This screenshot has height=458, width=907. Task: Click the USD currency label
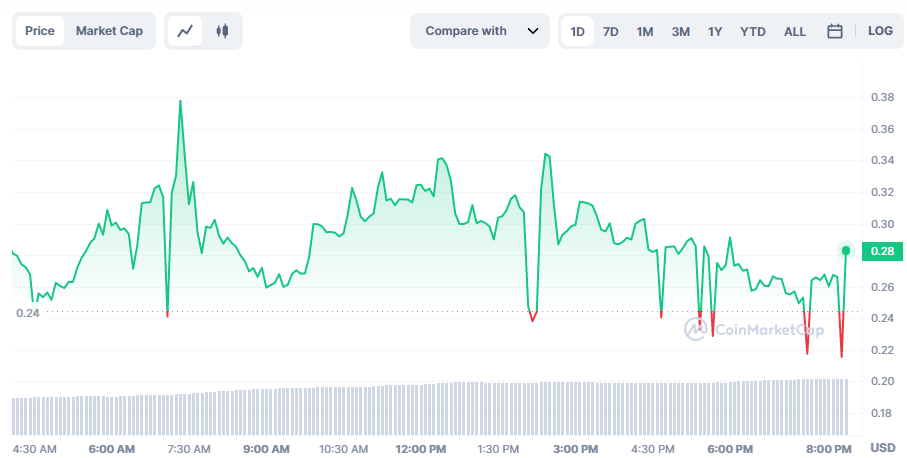tap(883, 448)
